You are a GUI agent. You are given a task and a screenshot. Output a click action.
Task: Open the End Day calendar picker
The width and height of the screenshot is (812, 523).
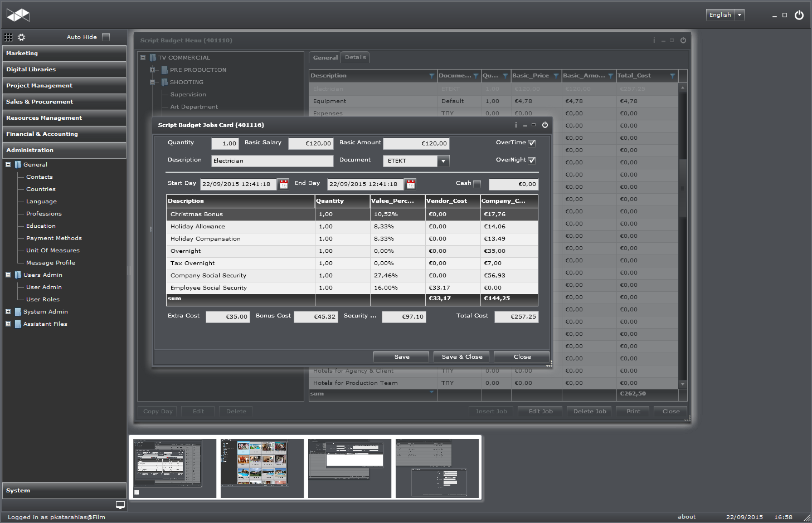411,184
